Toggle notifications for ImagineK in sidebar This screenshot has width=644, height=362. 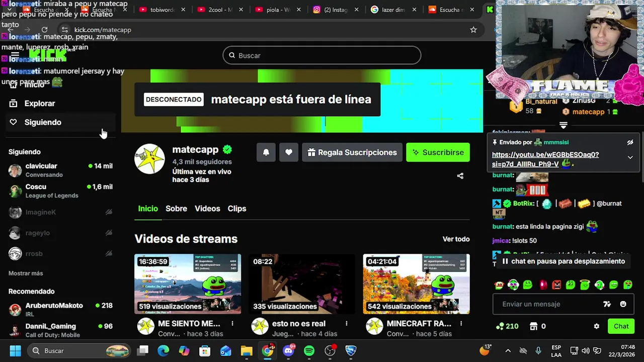click(109, 212)
